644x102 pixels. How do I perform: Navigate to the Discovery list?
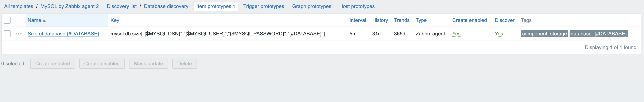point(122,6)
